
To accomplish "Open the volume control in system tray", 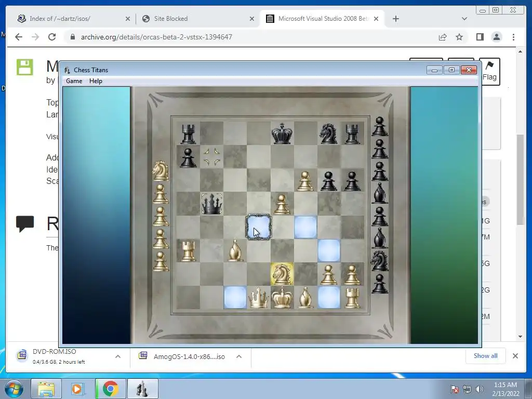I will [479, 389].
